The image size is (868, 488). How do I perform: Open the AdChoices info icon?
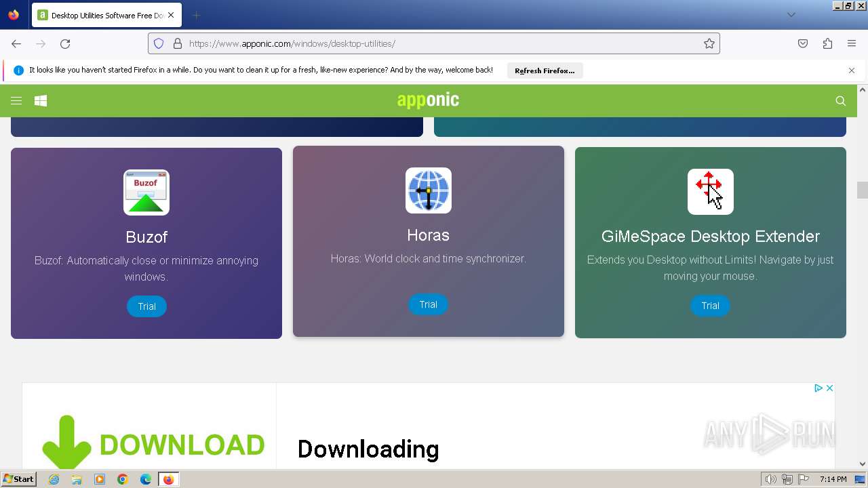pyautogui.click(x=818, y=388)
